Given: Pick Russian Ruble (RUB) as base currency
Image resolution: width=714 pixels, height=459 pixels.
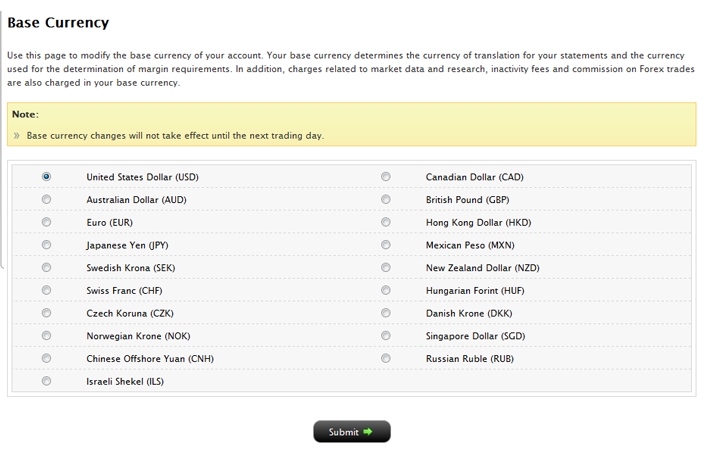Looking at the screenshot, I should 386,359.
